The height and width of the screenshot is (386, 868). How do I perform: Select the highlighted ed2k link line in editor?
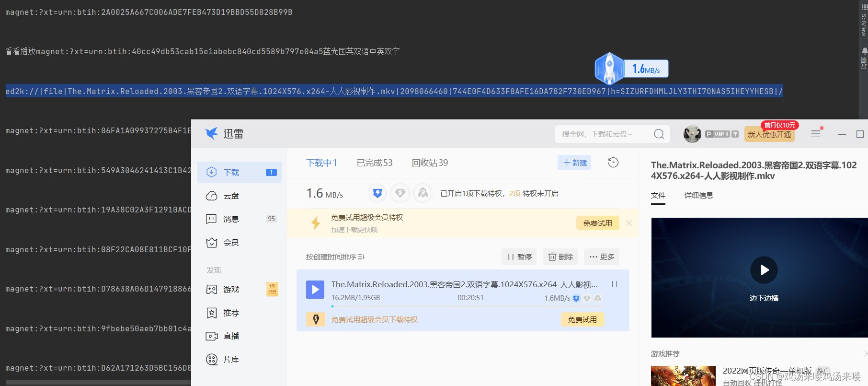coord(394,91)
